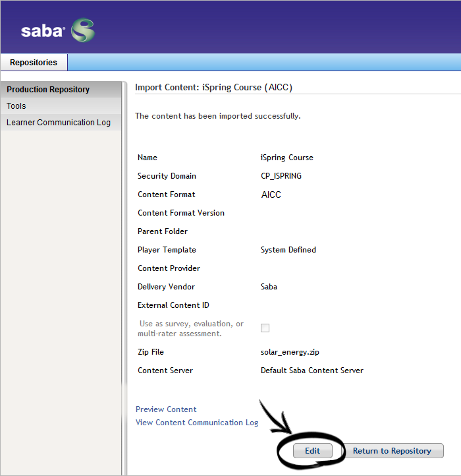Viewport: 461px width, 476px height.
Task: Click Default Saba Content Server value
Action: 312,371
